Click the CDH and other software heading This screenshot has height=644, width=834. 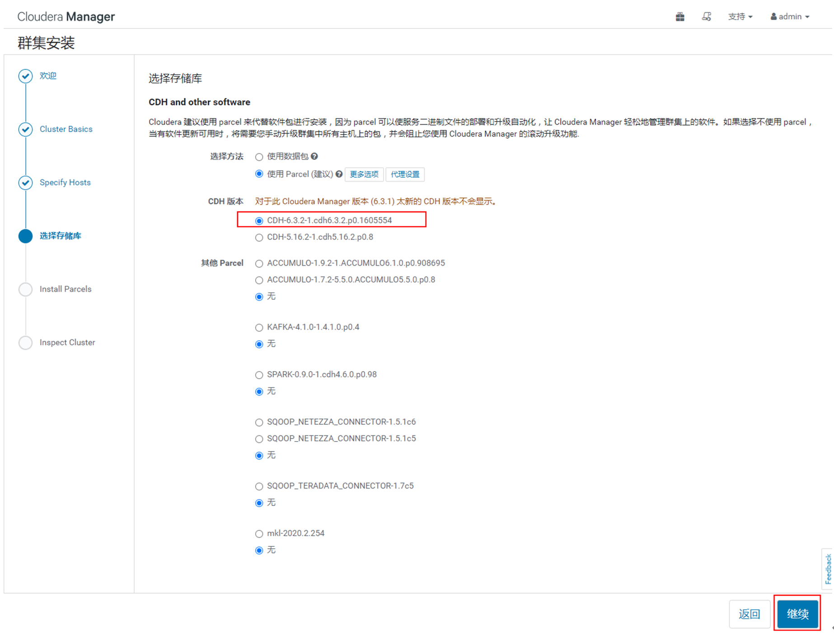(199, 102)
